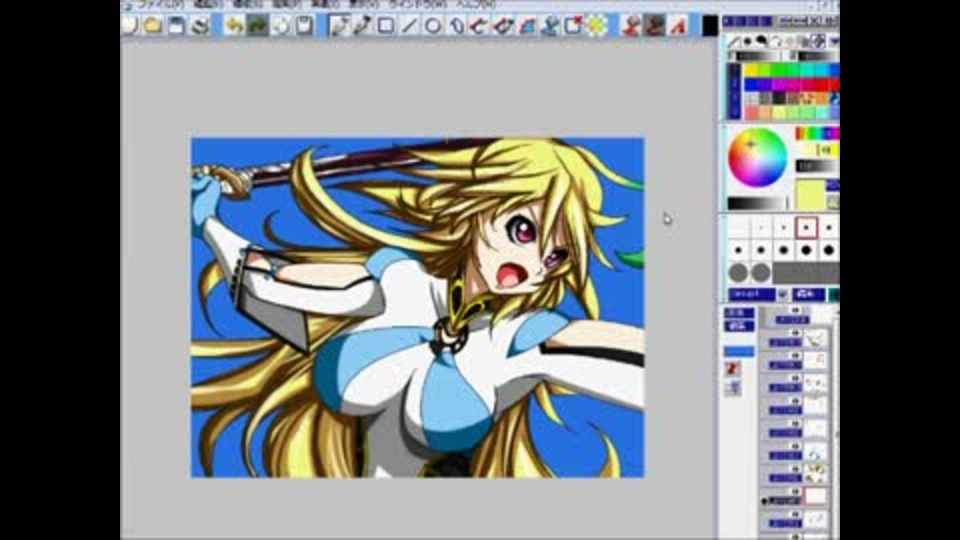The height and width of the screenshot is (540, 960).
Task: Toggle eye of layer with red-outlined thumbnail
Action: coord(795,491)
